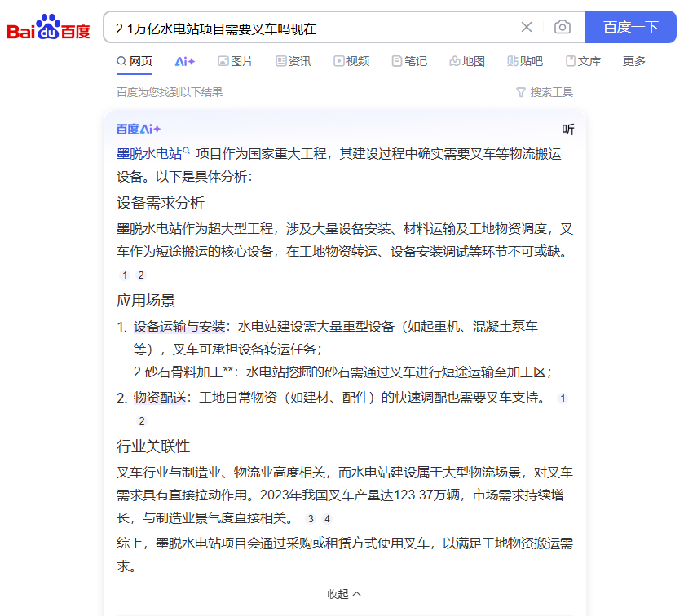This screenshot has height=616, width=684.
Task: Switch to the 资讯 tab
Action: pyautogui.click(x=293, y=61)
